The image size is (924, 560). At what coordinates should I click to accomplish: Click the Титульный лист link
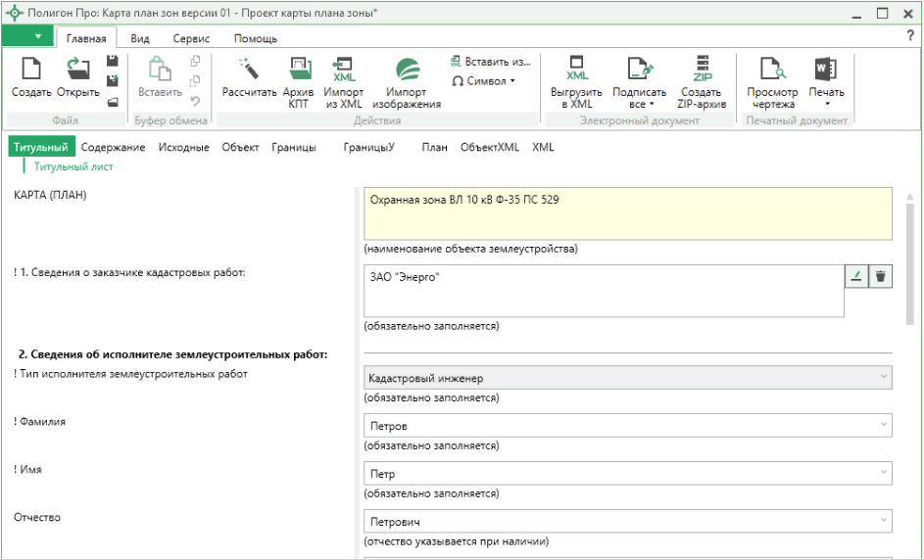tap(73, 166)
